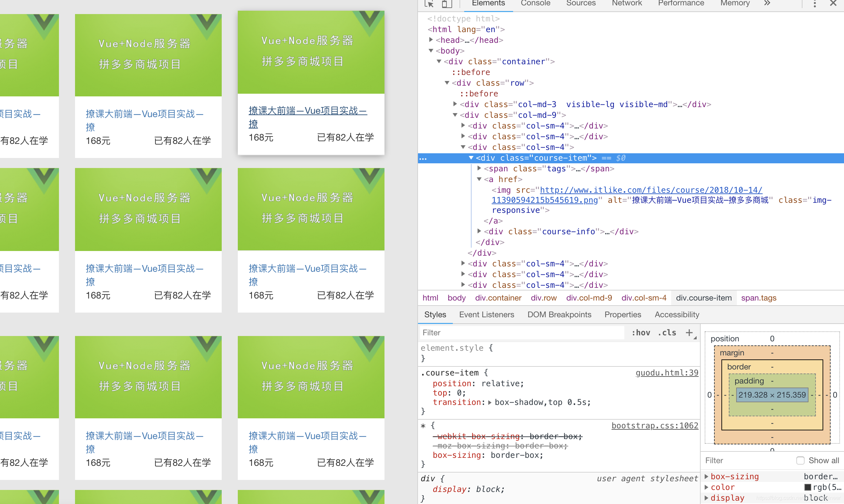844x504 pixels.
Task: Expand the col-md-3 visible-lg div
Action: click(455, 104)
